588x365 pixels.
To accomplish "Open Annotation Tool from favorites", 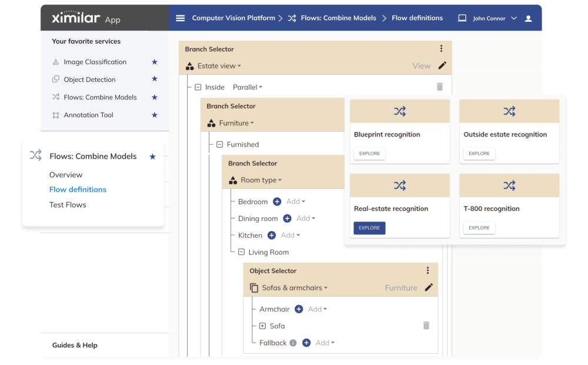I will click(89, 115).
